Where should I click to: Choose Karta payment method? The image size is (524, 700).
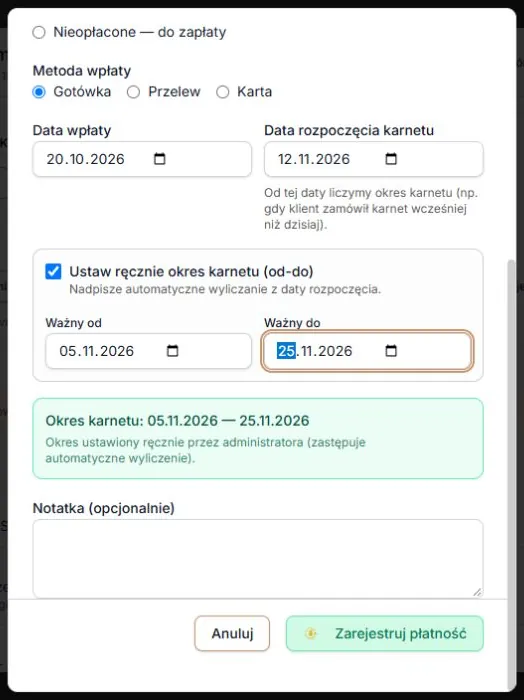click(x=222, y=92)
